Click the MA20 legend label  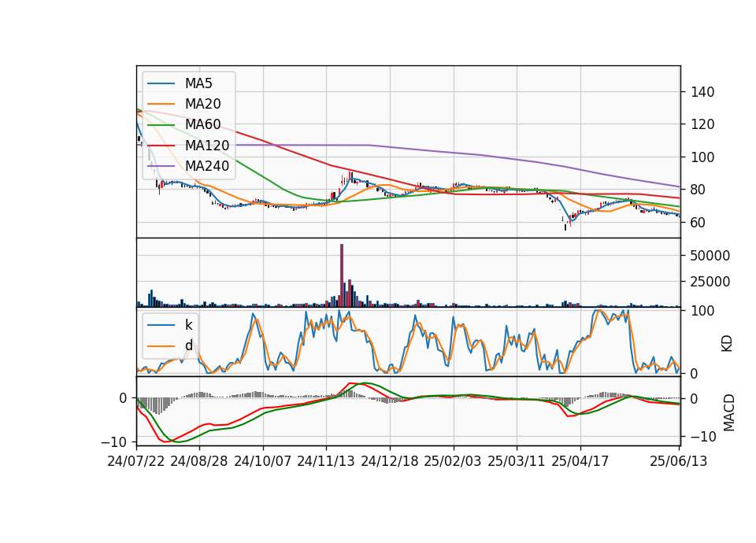203,104
